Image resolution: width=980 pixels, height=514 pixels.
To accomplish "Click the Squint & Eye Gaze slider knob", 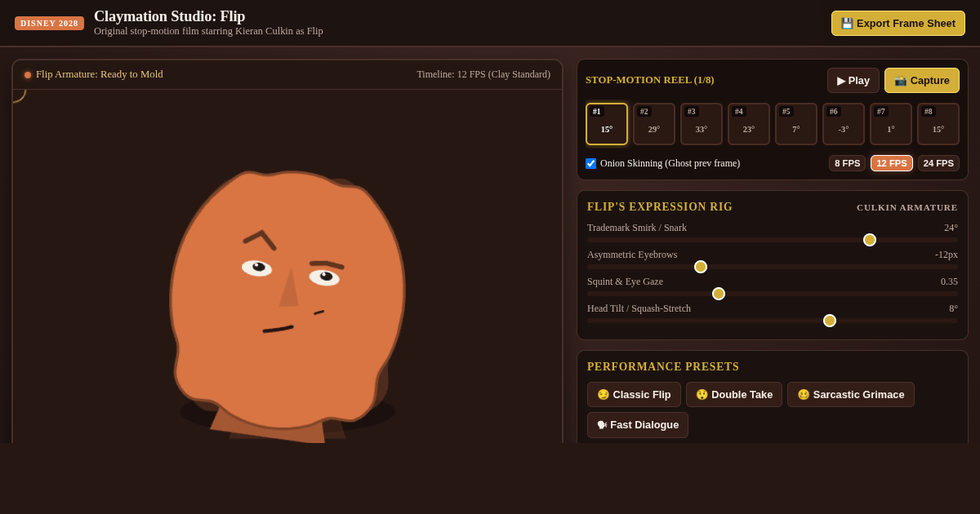I will point(719,294).
